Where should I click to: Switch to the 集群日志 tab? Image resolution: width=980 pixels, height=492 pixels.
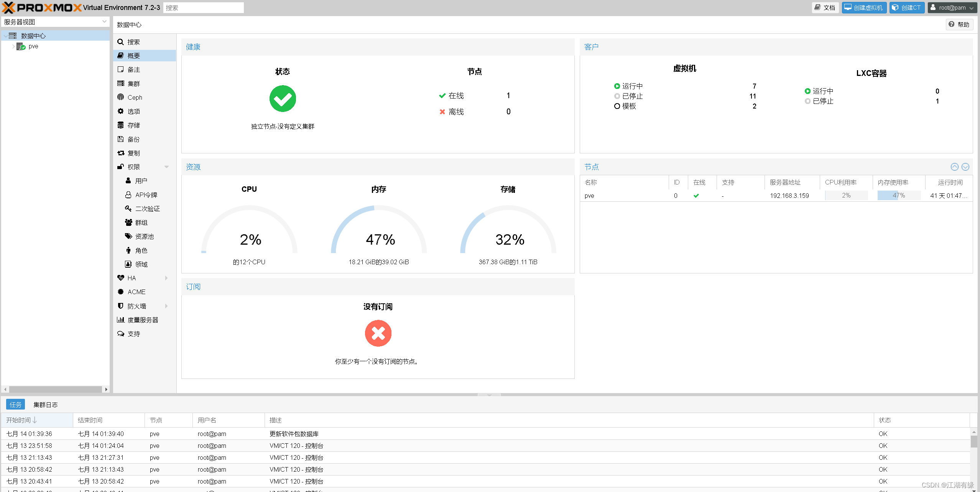45,405
